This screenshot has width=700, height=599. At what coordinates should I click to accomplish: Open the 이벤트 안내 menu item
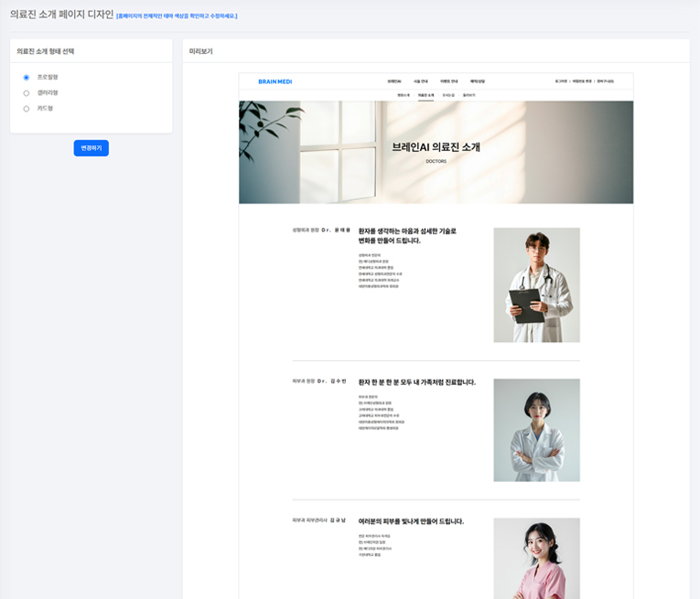(449, 81)
